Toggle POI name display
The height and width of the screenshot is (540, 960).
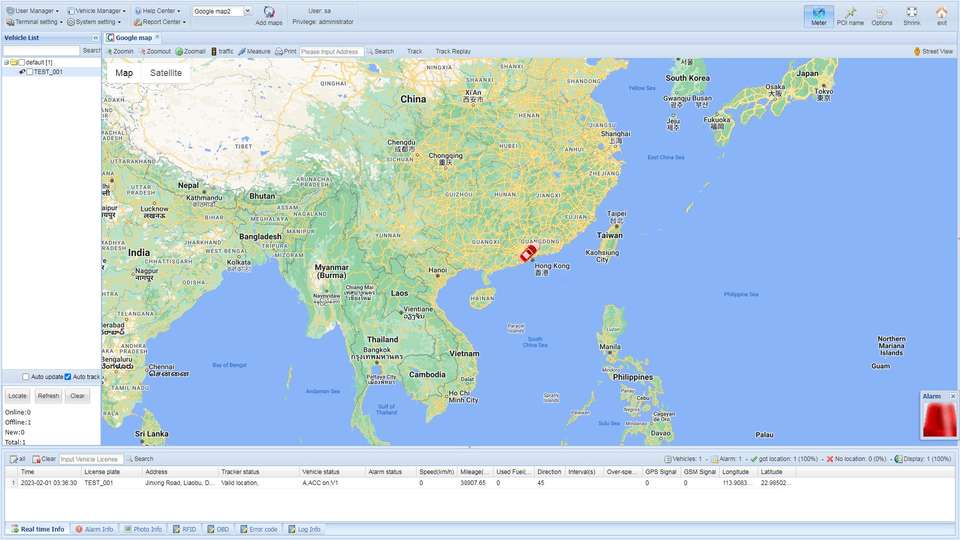[x=850, y=15]
